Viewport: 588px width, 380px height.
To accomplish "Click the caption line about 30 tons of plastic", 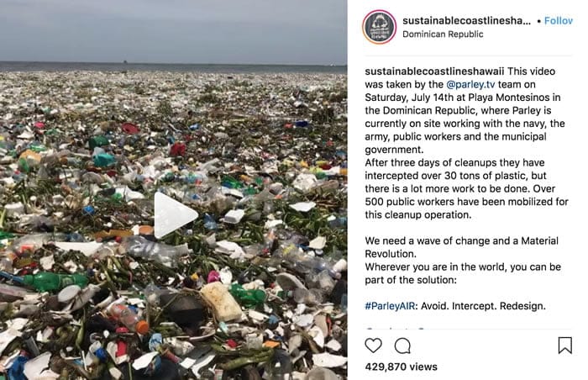I will [x=455, y=176].
